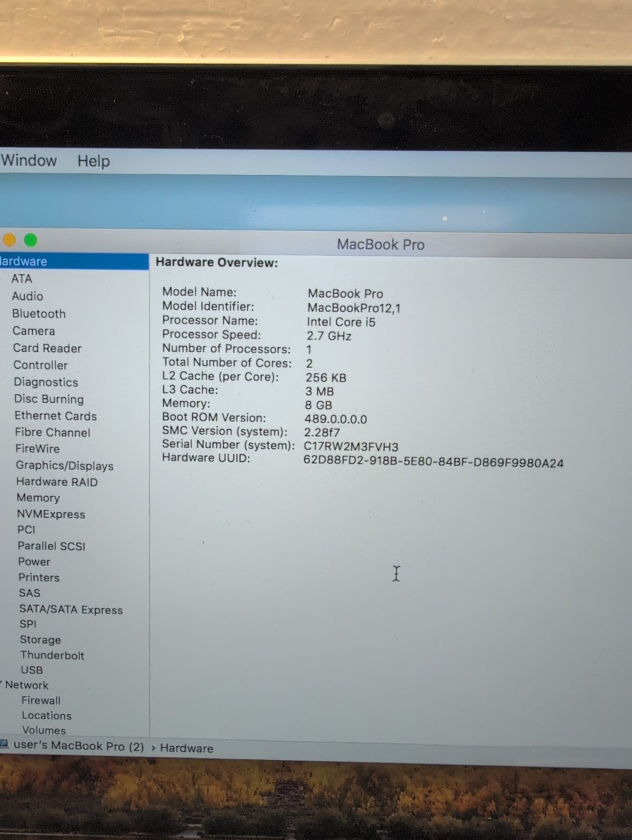Select Diagnostics in the sidebar
The image size is (632, 840).
pos(46,382)
